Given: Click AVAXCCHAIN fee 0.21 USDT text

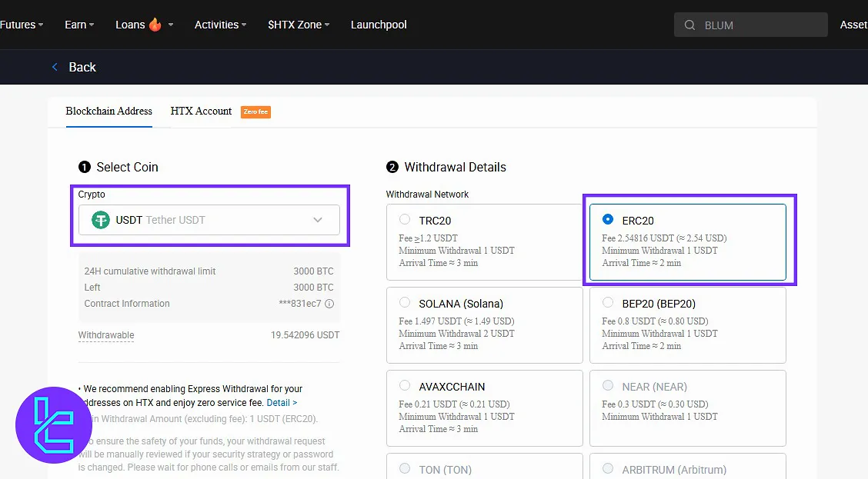Looking at the screenshot, I should (454, 404).
